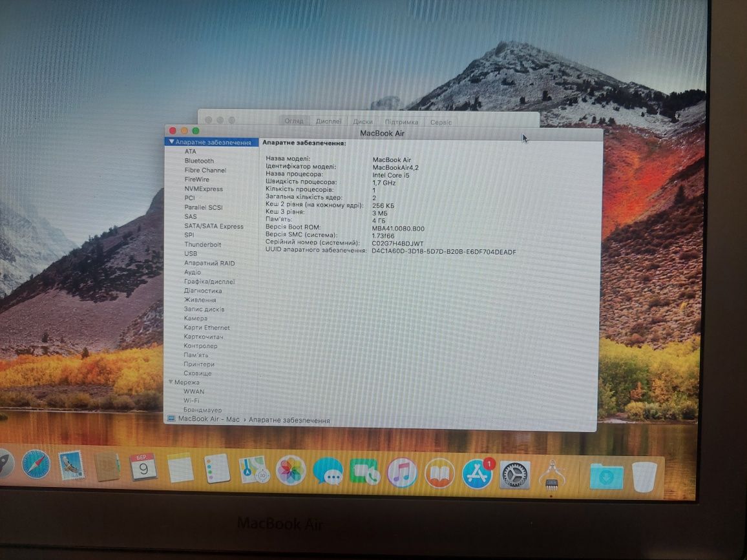
Task: Select Пам'ять in the sidebar
Action: [196, 355]
